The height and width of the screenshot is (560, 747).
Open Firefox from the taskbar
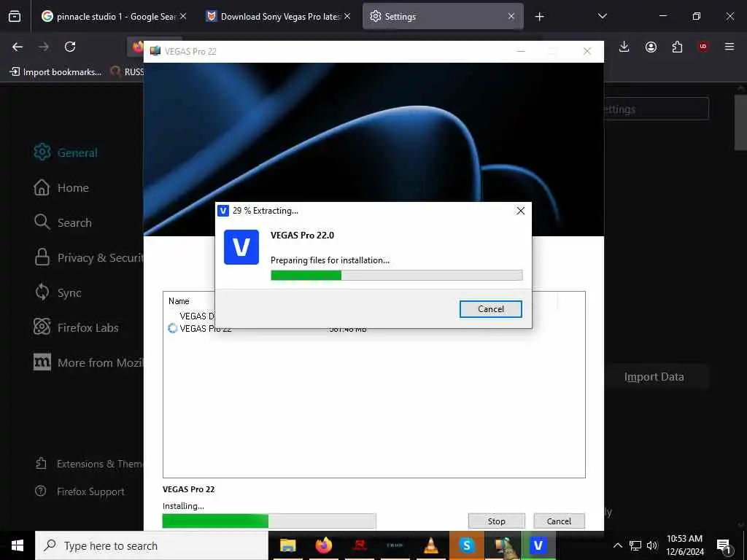pos(323,545)
